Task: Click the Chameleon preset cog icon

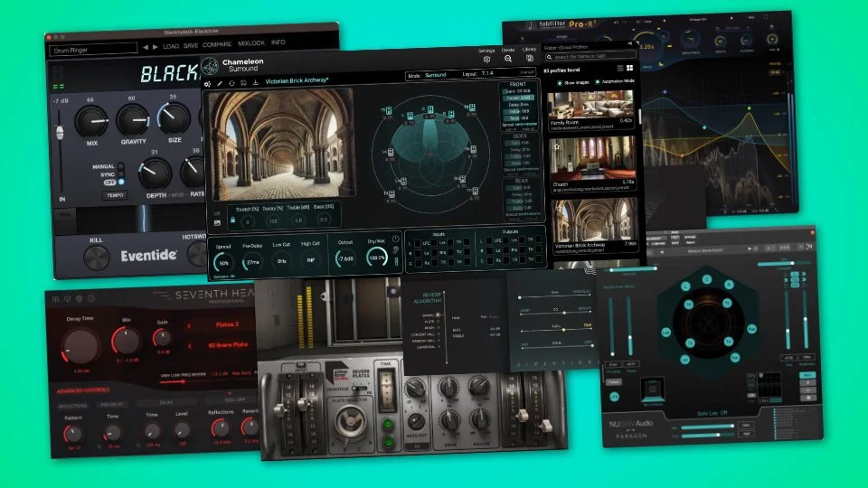Action: point(207,84)
